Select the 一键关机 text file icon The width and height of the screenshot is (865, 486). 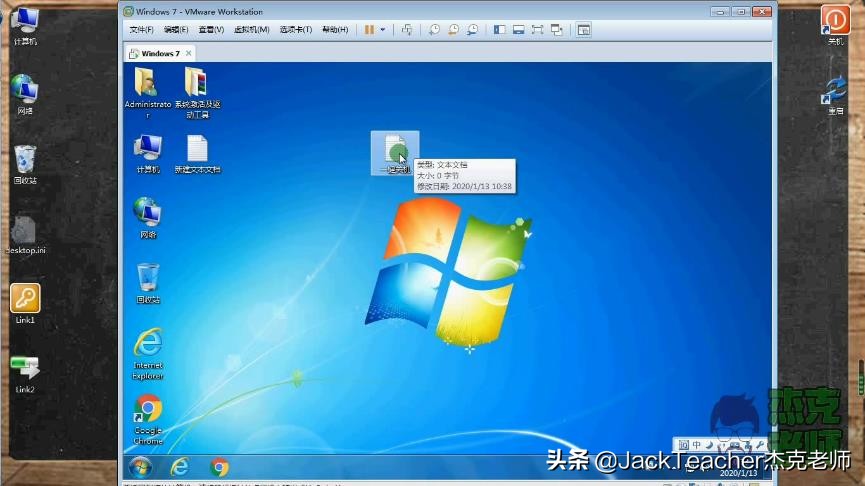395,153
